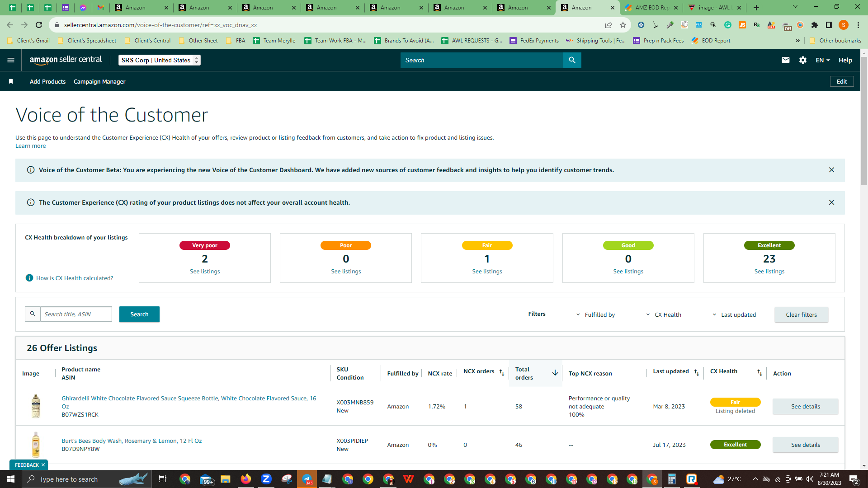Open Windows Start menu
The height and width of the screenshot is (488, 868).
[x=11, y=479]
